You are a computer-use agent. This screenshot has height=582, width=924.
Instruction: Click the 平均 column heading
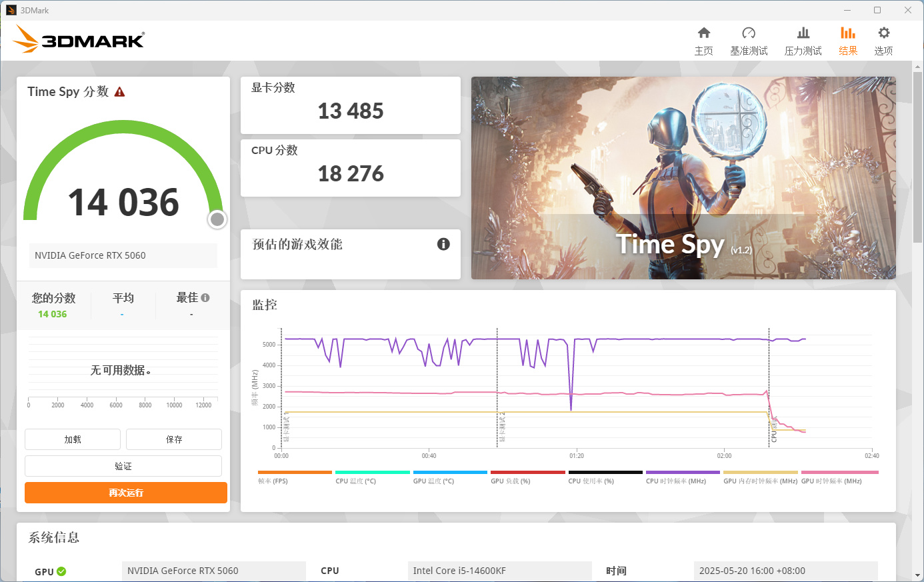tap(123, 298)
